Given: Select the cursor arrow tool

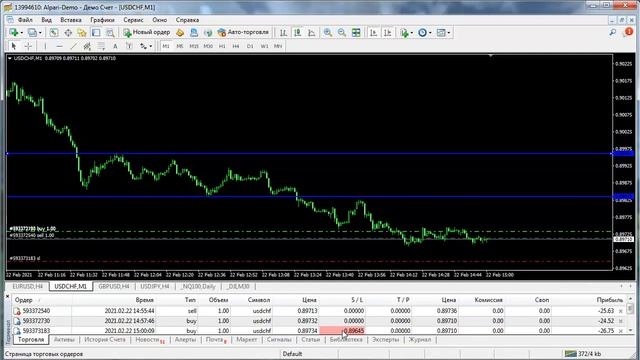Looking at the screenshot, I should (x=14, y=46).
